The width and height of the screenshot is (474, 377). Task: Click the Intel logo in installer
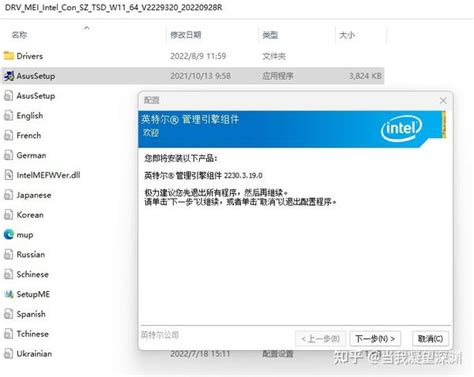point(401,128)
